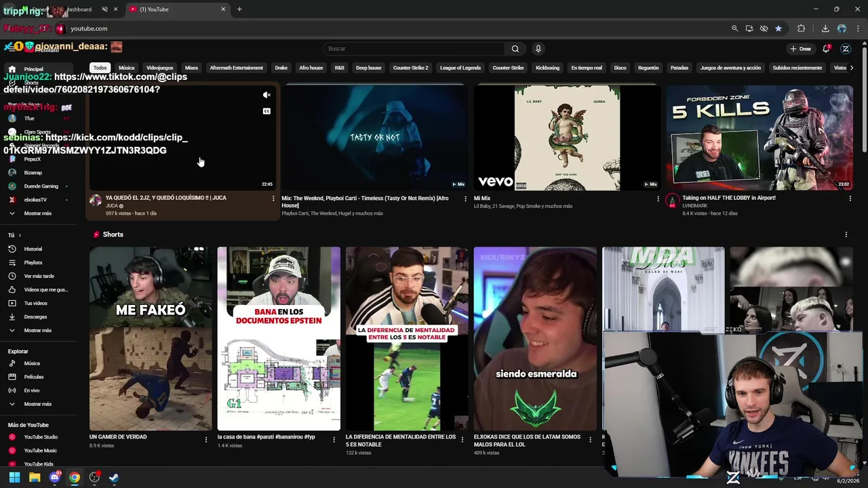Open Playlists in the sidebar
The width and height of the screenshot is (868, 488).
33,262
